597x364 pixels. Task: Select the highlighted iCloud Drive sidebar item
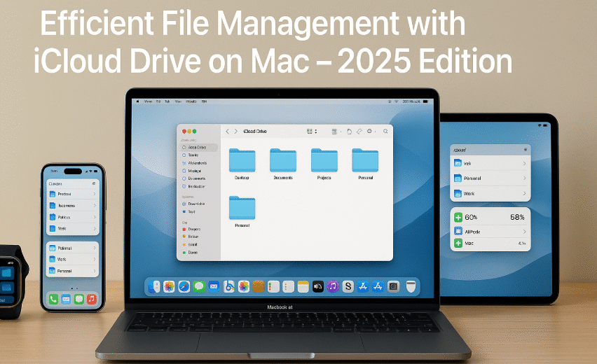pyautogui.click(x=198, y=147)
